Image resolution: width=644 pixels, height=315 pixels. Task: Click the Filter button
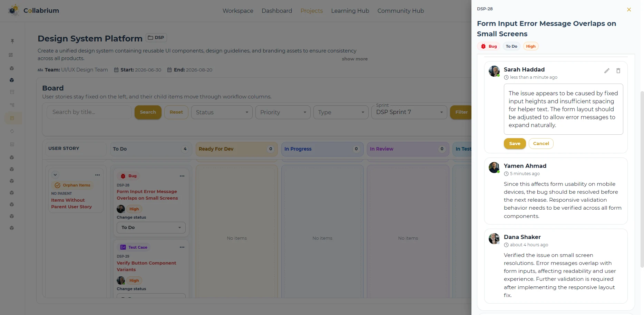(461, 112)
